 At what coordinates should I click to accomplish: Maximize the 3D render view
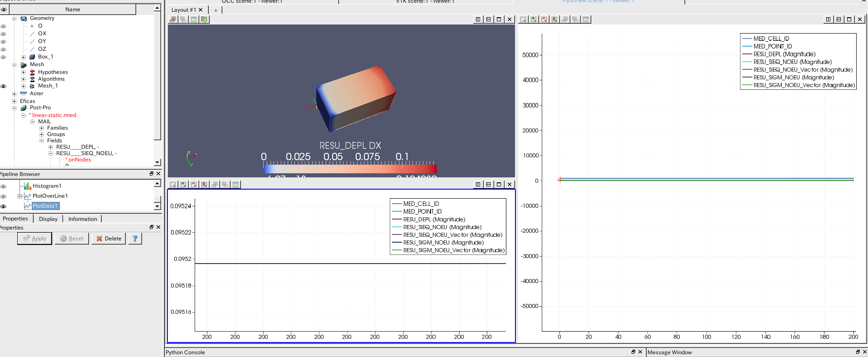(x=499, y=20)
